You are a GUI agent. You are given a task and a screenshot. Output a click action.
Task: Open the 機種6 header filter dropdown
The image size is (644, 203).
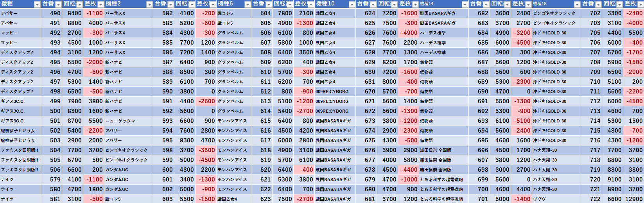click(248, 4)
